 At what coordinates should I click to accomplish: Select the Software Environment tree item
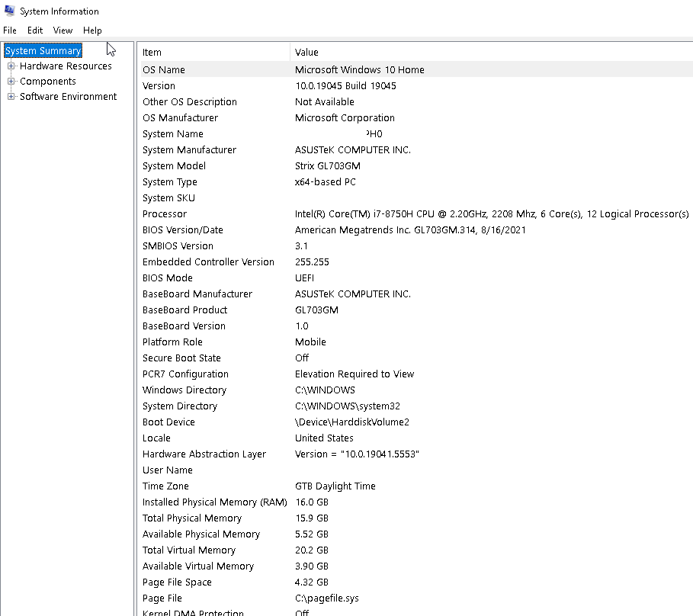point(68,97)
